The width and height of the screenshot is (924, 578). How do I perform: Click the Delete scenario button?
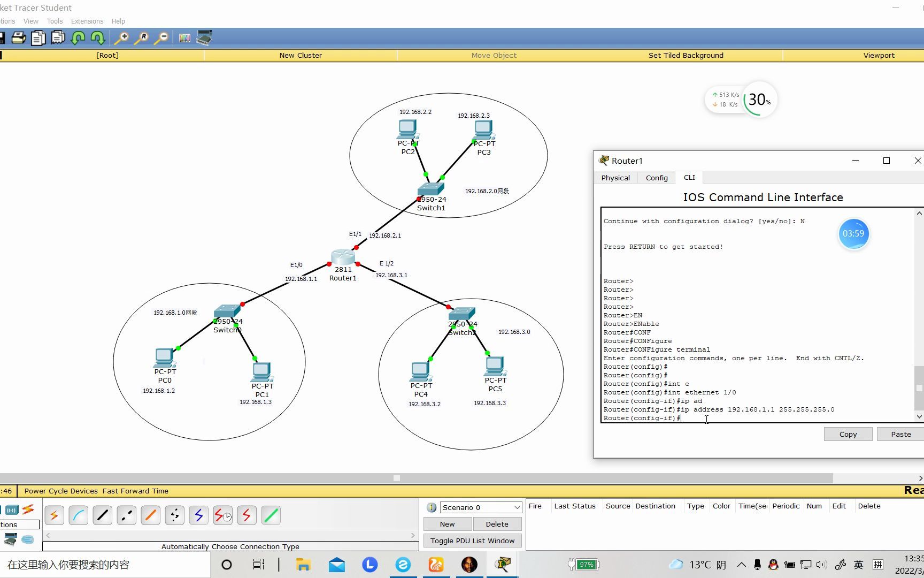tap(497, 524)
